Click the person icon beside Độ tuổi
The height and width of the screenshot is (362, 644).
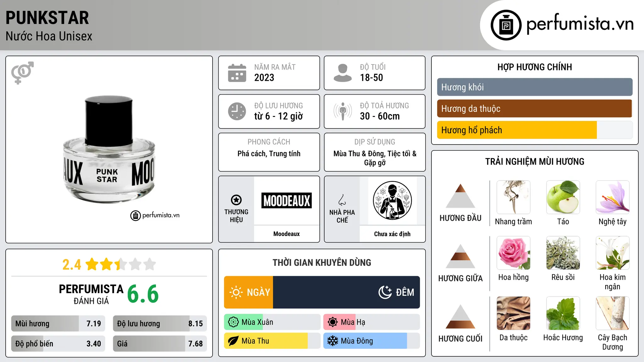[x=342, y=73]
